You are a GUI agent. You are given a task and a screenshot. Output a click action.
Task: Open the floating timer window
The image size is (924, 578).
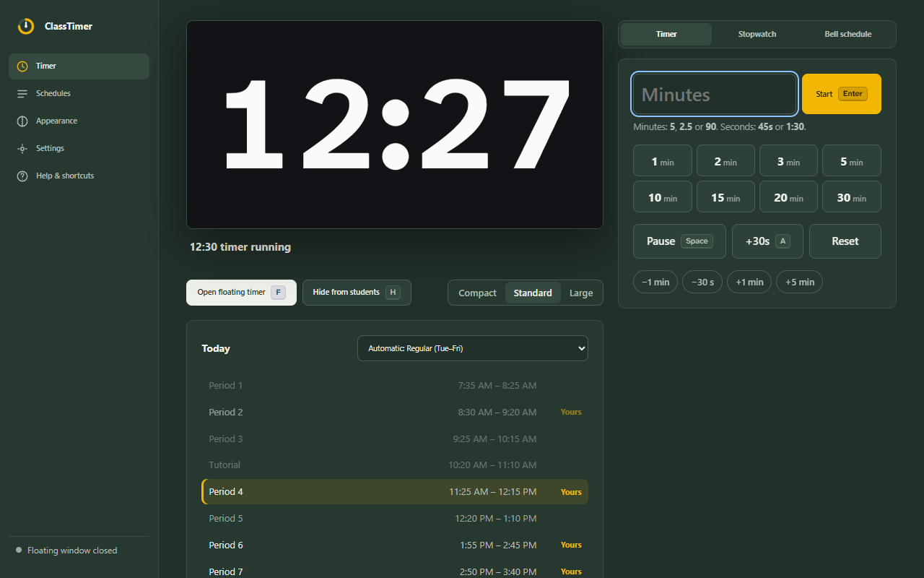(x=241, y=293)
